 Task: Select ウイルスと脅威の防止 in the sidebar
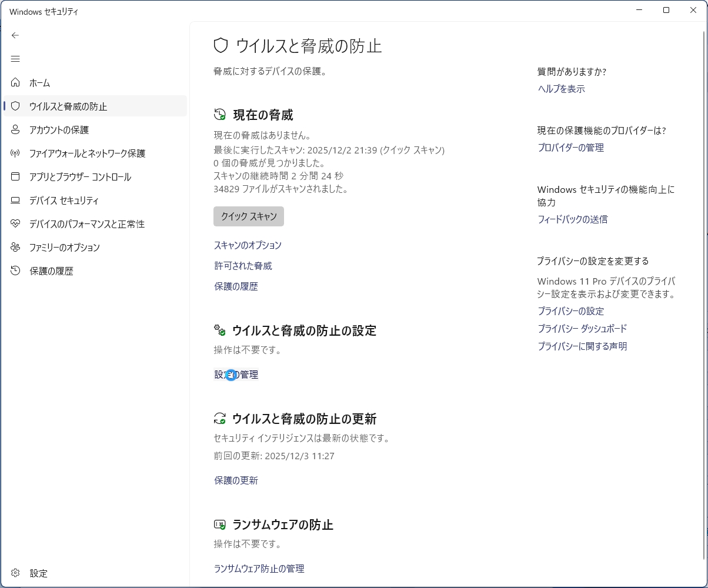point(68,106)
